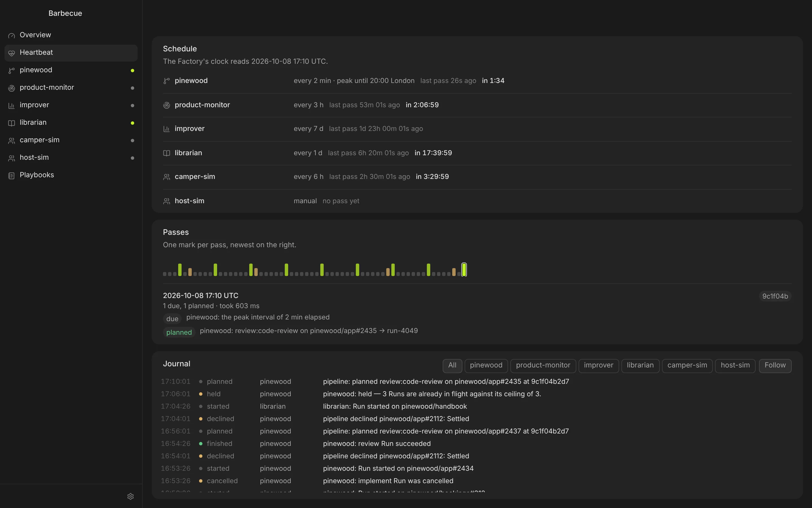812x508 pixels.
Task: Filter Journal by host-sim
Action: click(x=735, y=365)
